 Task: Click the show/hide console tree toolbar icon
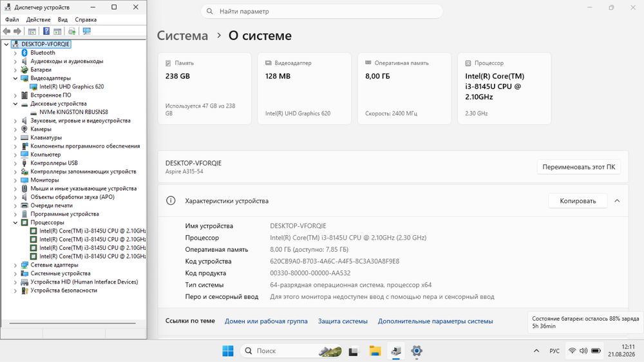point(32,31)
